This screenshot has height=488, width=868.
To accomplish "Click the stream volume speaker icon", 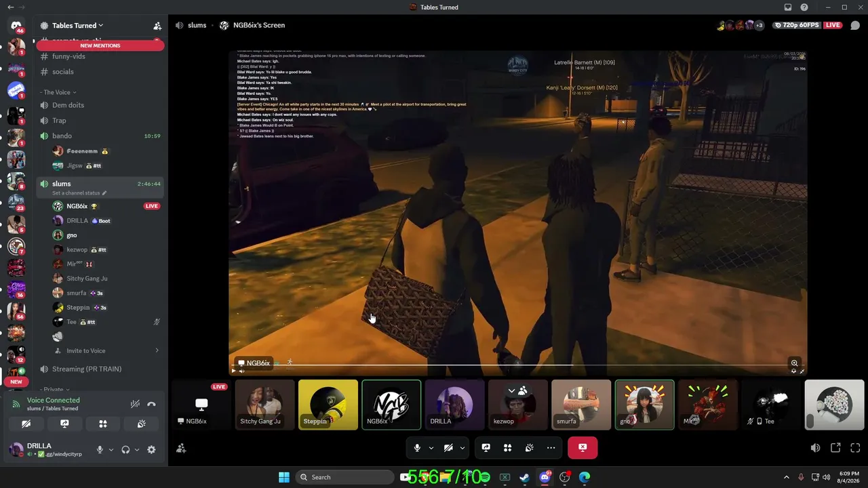I will (815, 448).
